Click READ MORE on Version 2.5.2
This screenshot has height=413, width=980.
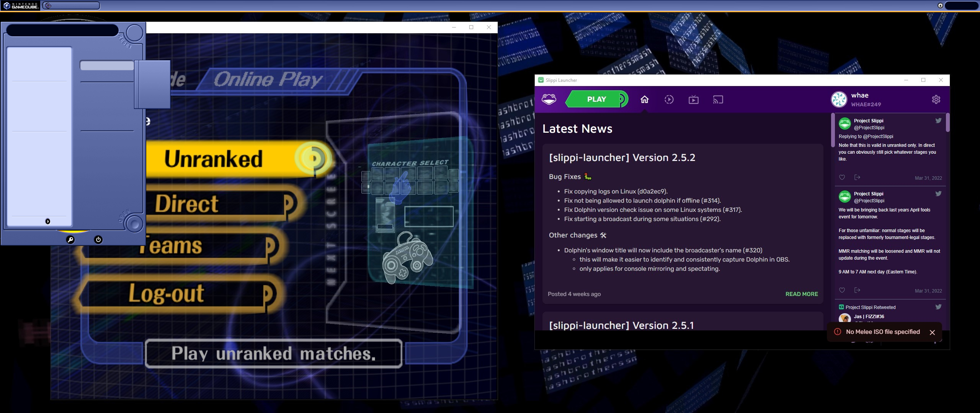(801, 294)
